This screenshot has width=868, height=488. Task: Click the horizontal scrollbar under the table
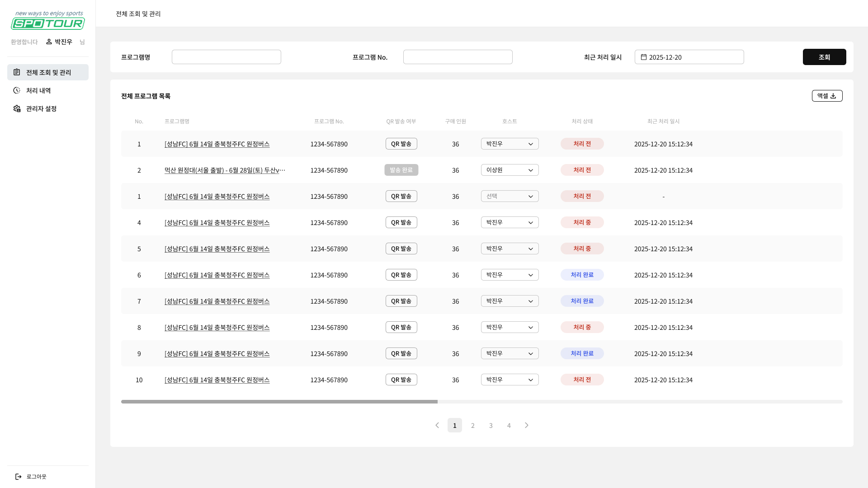[x=279, y=402]
